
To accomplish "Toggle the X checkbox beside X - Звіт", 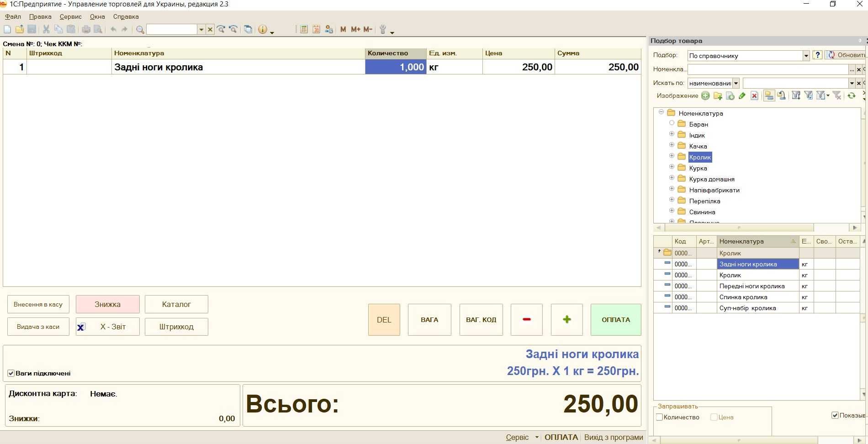I will pos(81,327).
